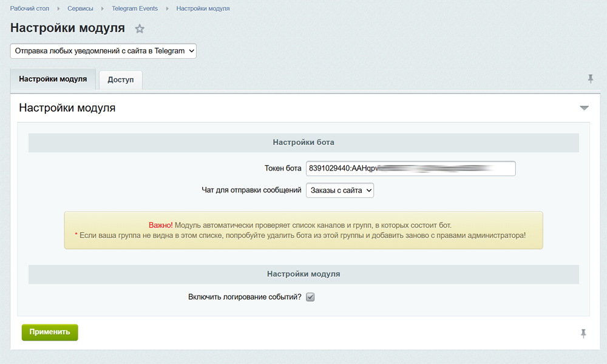The width and height of the screenshot is (607, 364).
Task: Click the pin icon next to Применить button
Action: click(583, 333)
